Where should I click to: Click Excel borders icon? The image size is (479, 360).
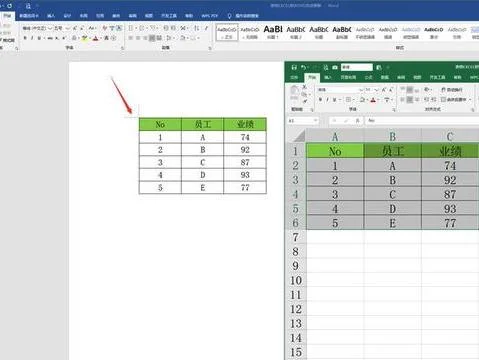click(x=348, y=100)
